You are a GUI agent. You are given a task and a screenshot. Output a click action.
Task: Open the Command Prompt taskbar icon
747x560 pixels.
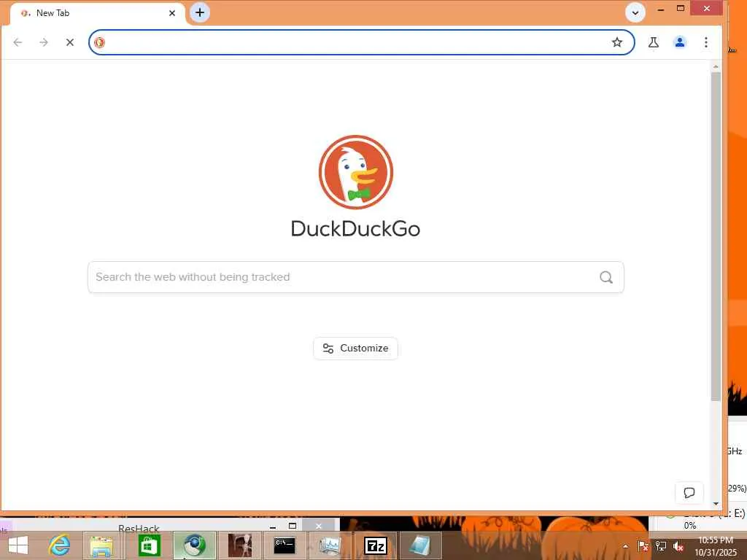pos(285,545)
